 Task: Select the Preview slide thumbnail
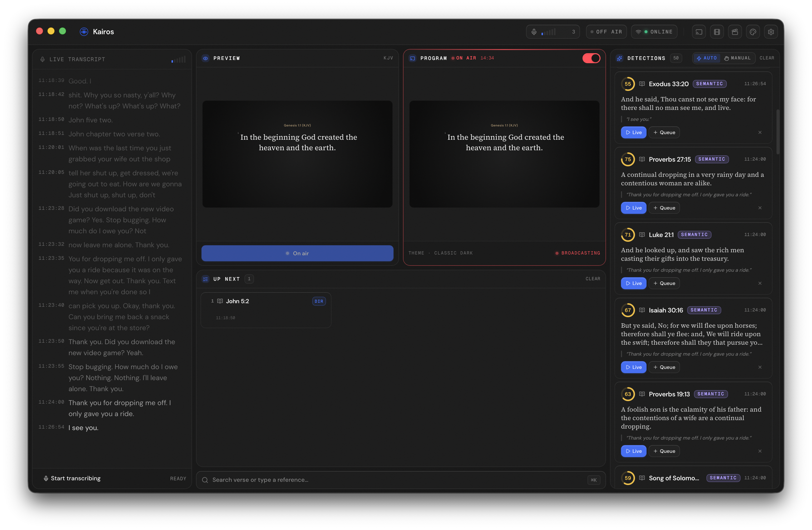point(297,154)
